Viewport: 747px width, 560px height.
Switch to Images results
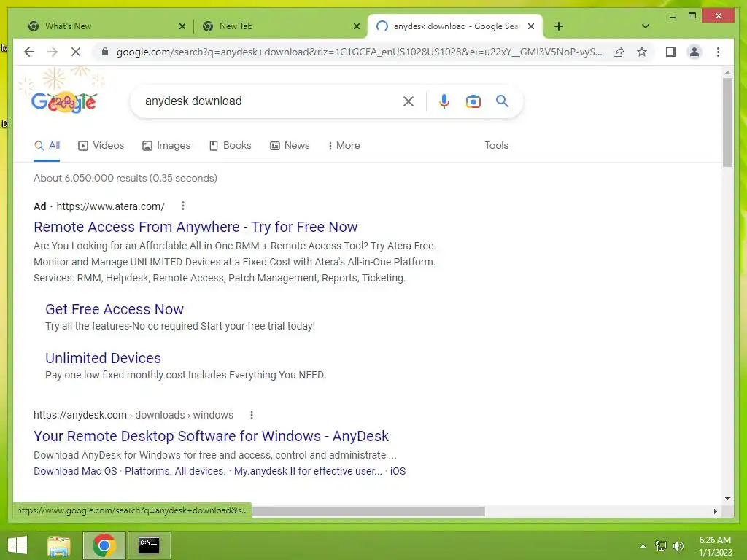(166, 145)
